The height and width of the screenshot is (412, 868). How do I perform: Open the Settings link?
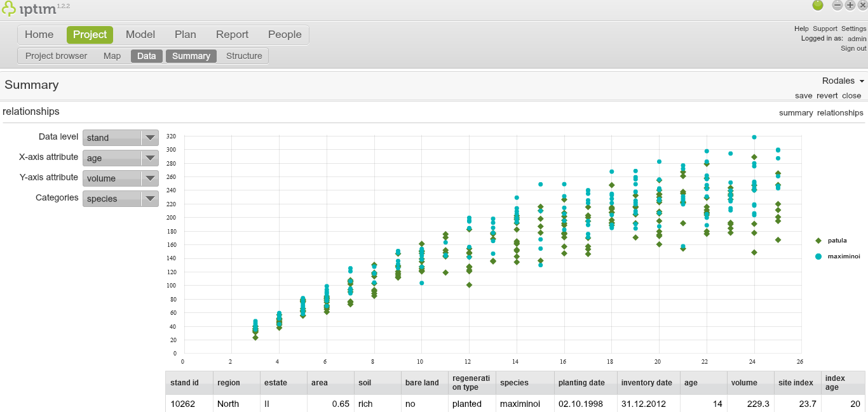point(853,29)
